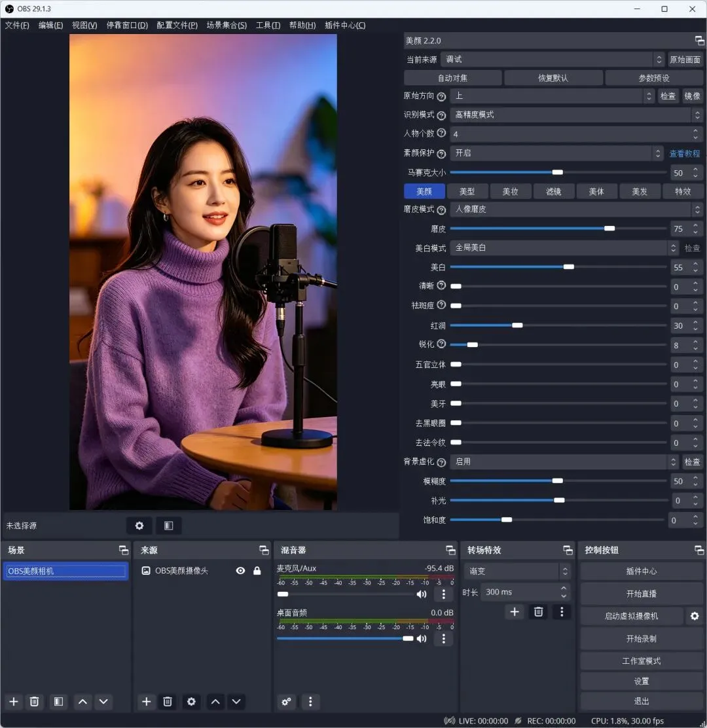
Task: Open source properties gear in 来源 panel
Action: [x=191, y=702]
